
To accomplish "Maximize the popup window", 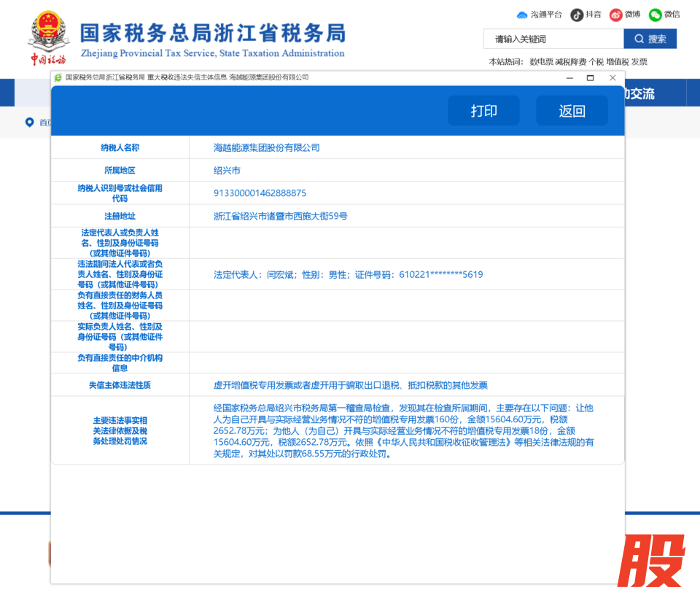I will [591, 77].
